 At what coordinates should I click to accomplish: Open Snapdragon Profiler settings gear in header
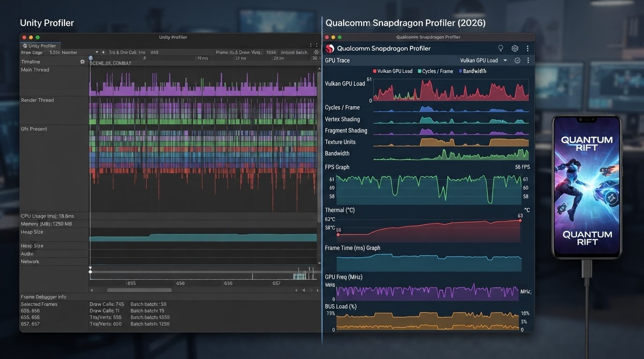tap(515, 48)
